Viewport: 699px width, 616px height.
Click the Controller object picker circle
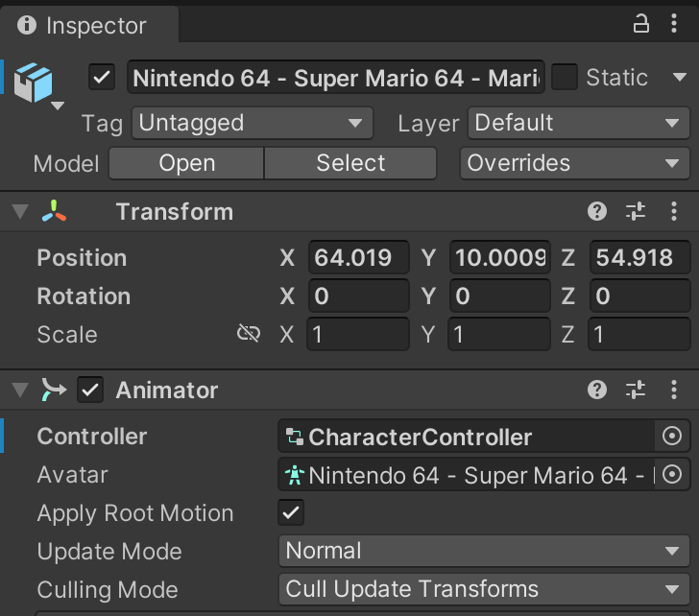click(x=672, y=437)
